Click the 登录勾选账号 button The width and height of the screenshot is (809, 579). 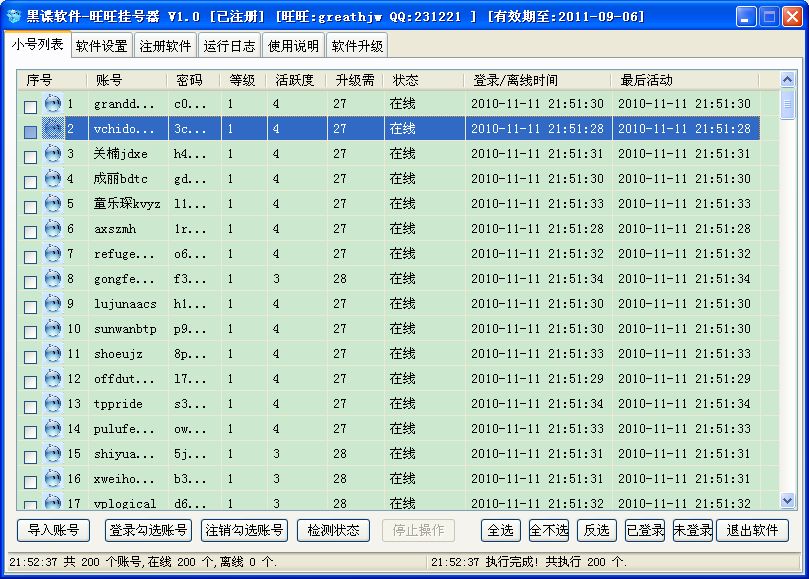(x=148, y=530)
